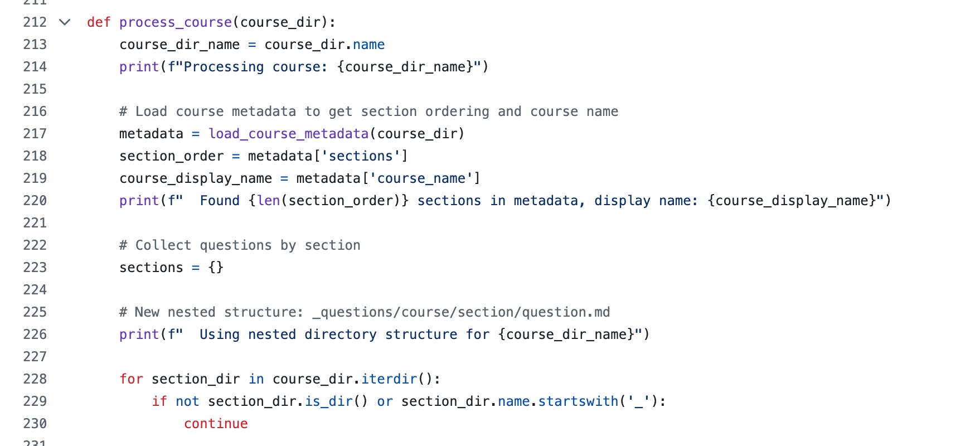Click the .name attribute on line 213
This screenshot has width=980, height=446.
click(x=368, y=45)
